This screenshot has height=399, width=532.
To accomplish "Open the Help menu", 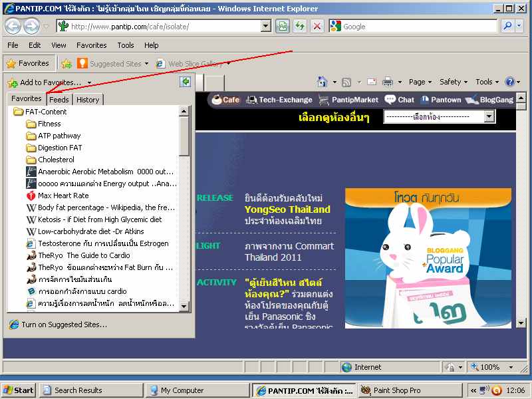I will tap(152, 45).
